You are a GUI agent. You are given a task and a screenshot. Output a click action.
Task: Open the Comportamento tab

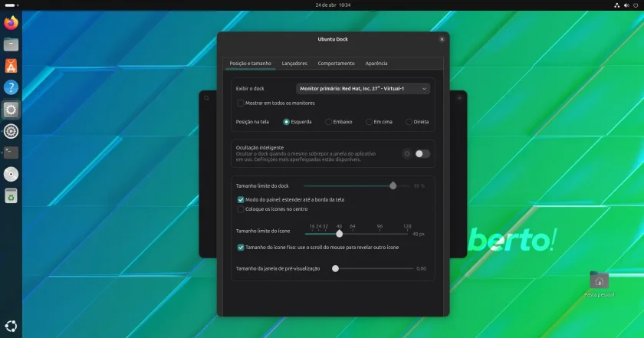(x=336, y=64)
